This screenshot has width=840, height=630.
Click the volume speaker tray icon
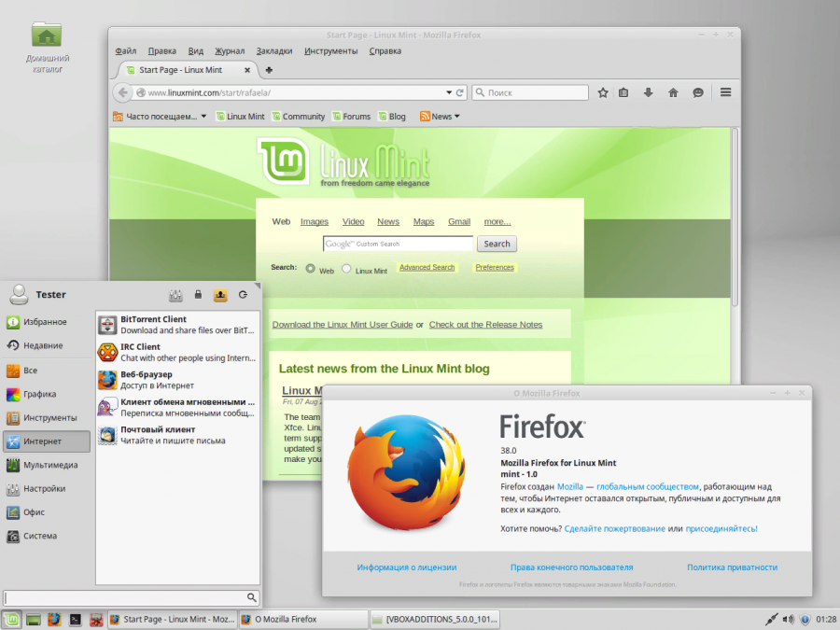pyautogui.click(x=788, y=620)
